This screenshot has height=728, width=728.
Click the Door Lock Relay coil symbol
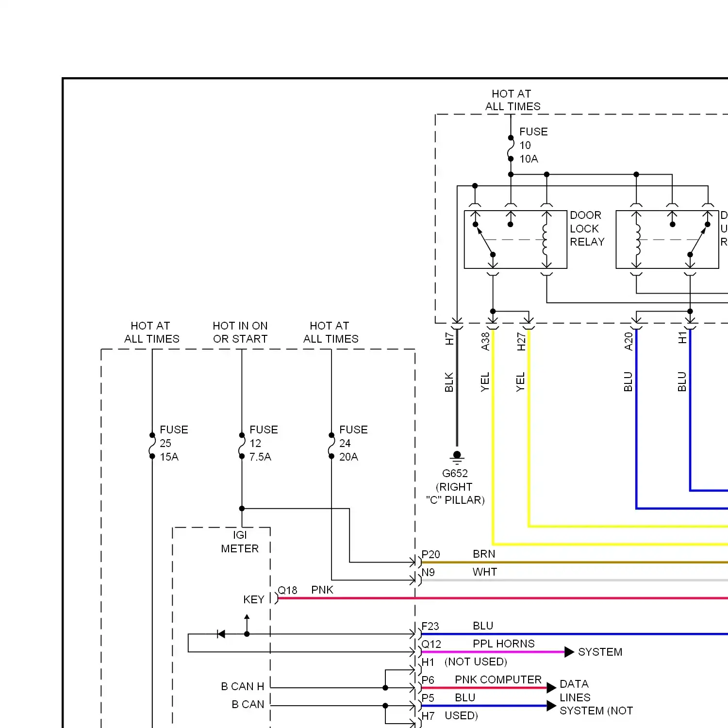coord(546,240)
